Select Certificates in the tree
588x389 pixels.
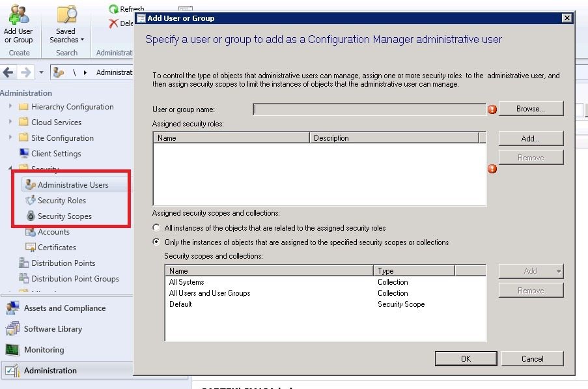coord(57,247)
